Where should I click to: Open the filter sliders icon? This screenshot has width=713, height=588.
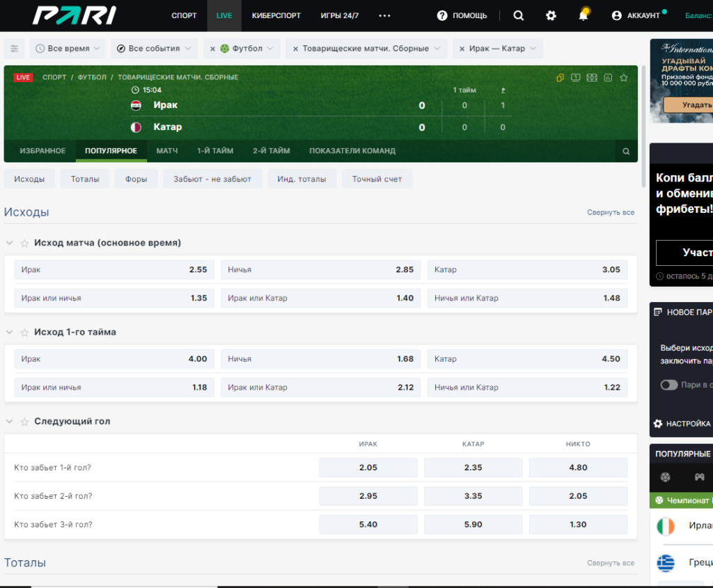click(x=15, y=48)
